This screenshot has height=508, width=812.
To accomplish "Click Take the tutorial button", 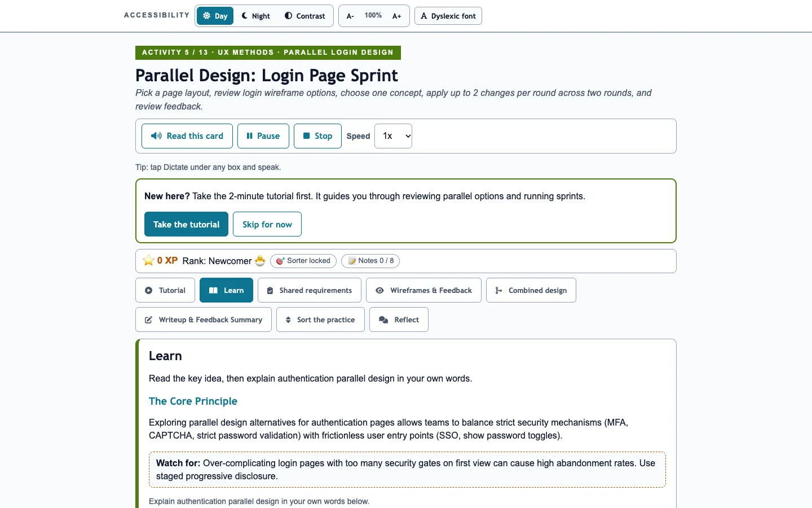I will (186, 224).
